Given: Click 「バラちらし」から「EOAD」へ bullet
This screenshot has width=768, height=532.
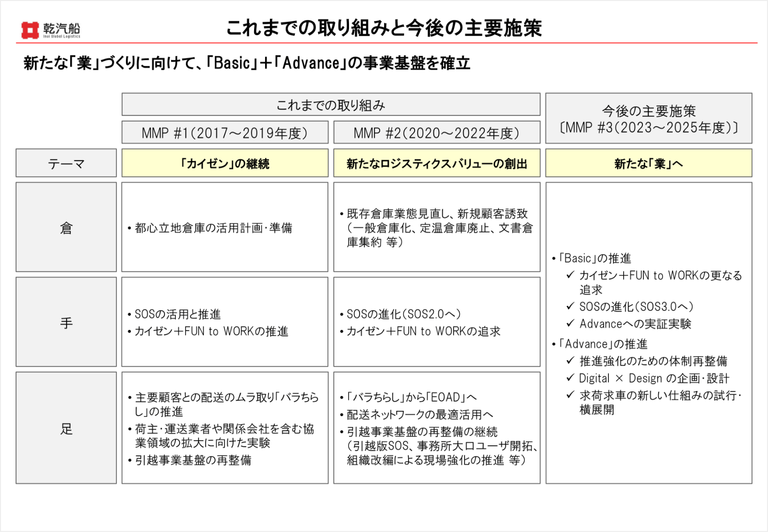Looking at the screenshot, I should coord(408,397).
